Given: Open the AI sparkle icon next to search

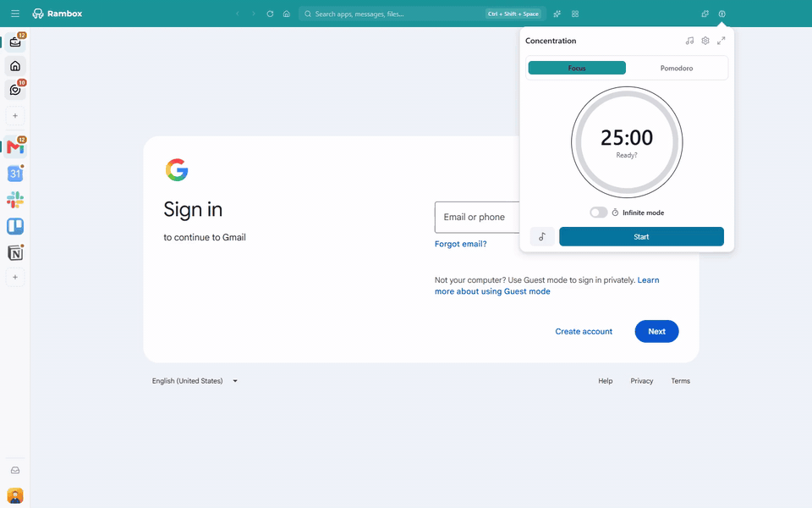Looking at the screenshot, I should [x=557, y=14].
